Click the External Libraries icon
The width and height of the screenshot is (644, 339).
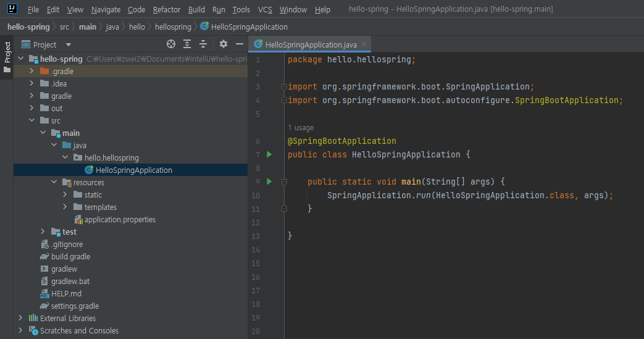coord(33,318)
